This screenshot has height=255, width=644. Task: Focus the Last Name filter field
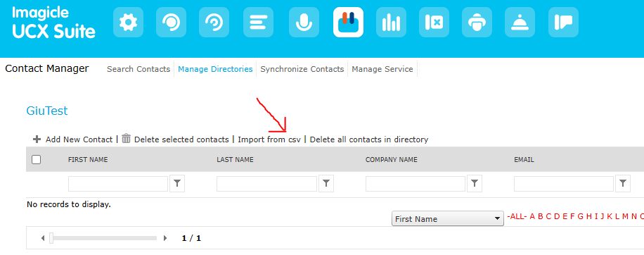point(267,184)
